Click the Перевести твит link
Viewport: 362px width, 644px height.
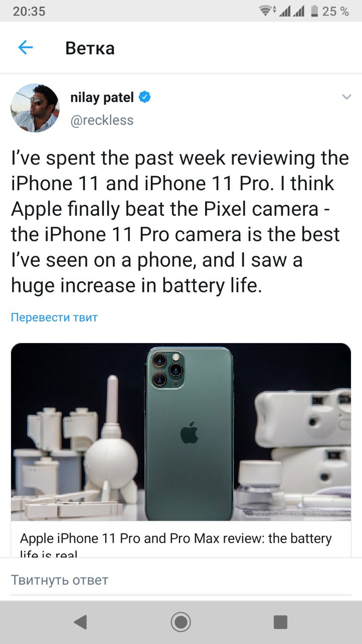click(54, 317)
